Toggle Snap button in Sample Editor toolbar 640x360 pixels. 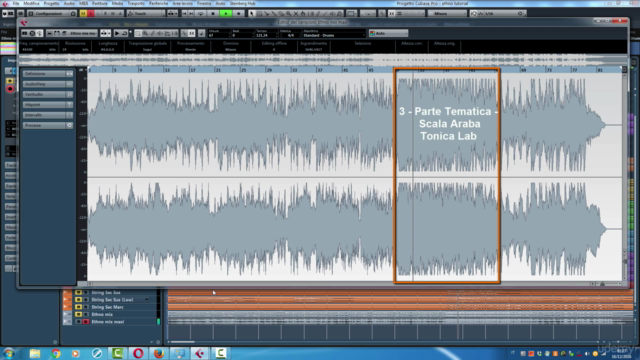[191, 33]
